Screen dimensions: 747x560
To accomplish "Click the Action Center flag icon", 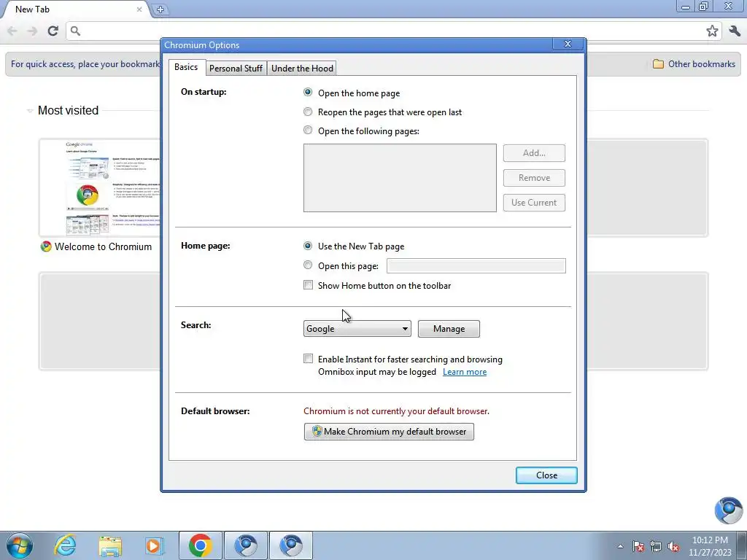I will point(638,546).
